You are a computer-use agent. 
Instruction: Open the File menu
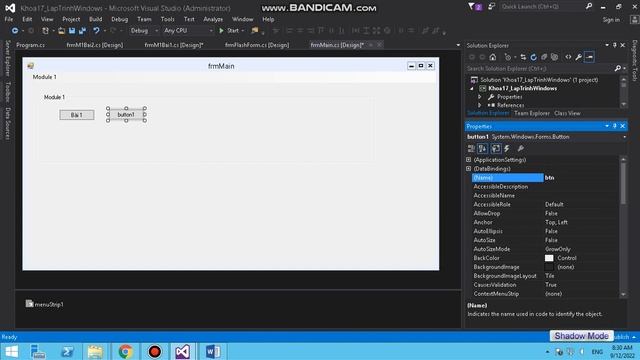(9, 19)
